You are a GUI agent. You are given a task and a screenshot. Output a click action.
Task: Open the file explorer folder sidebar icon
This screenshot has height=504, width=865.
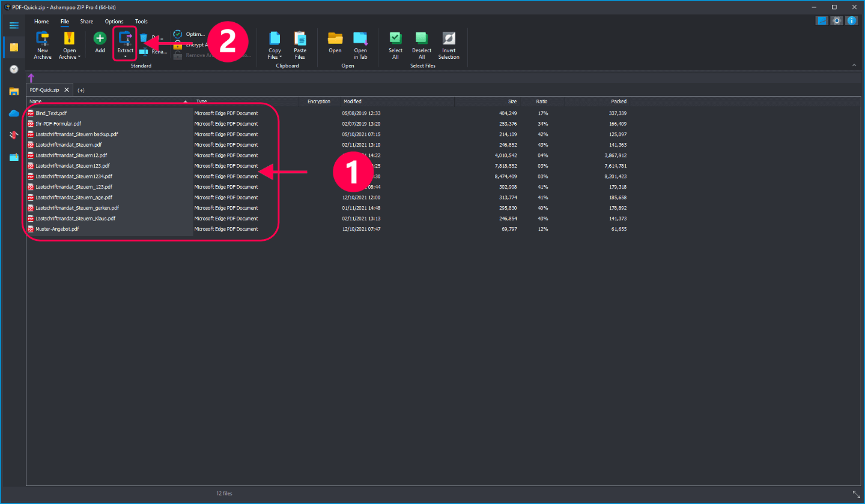point(14,91)
